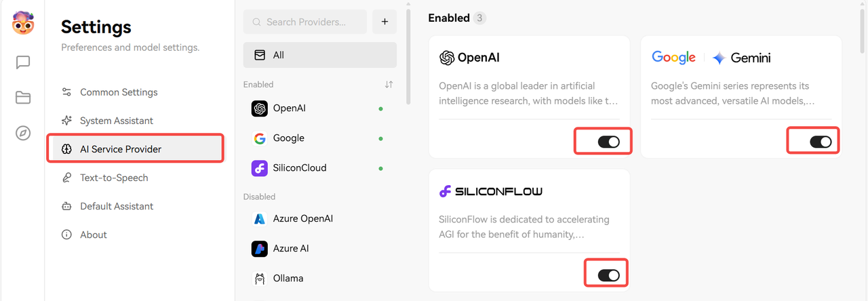Viewport: 868px width, 301px height.
Task: Click the sort icon next to Enabled
Action: tap(389, 85)
